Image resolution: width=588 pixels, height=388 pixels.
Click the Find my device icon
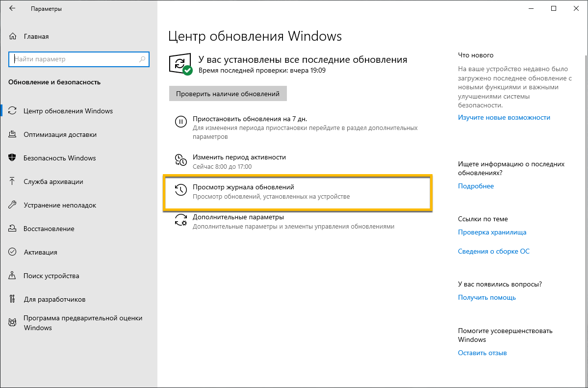point(13,276)
